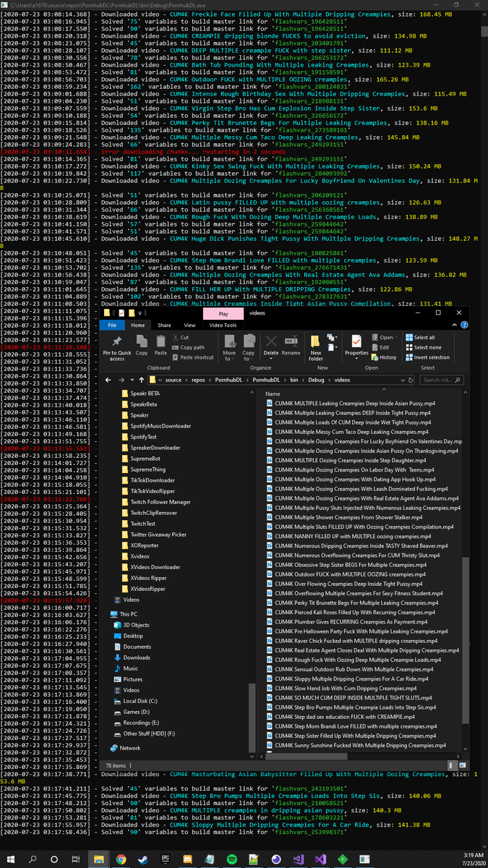Open the Move to dropdown

(x=229, y=346)
